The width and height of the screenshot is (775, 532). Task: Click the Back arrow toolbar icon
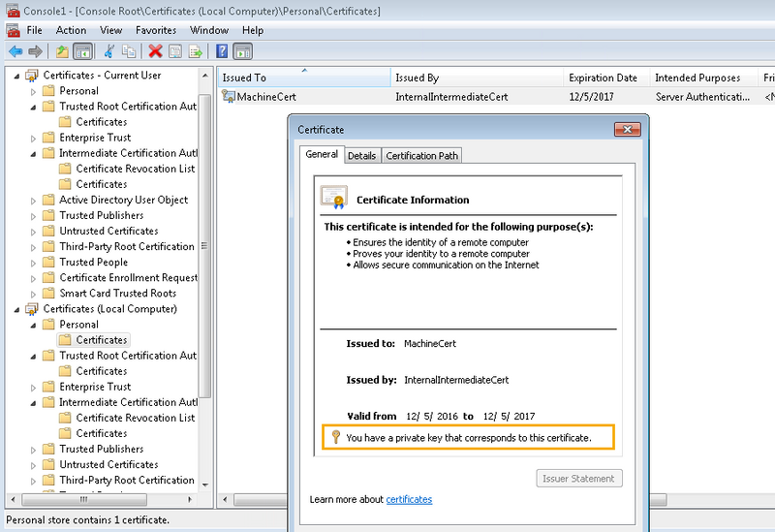(15, 51)
